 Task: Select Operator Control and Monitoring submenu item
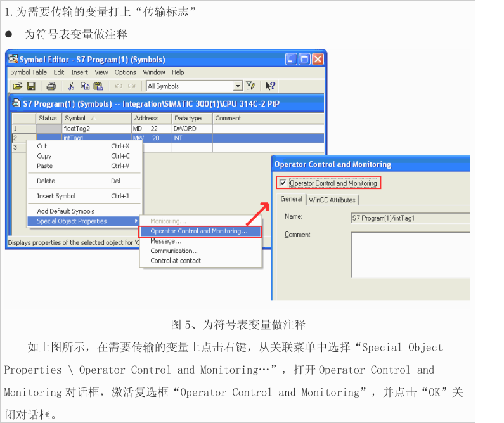(200, 231)
